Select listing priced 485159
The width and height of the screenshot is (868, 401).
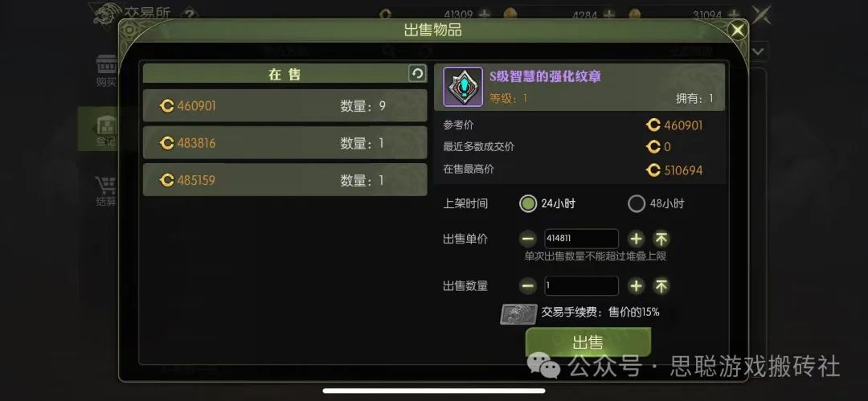pyautogui.click(x=285, y=180)
